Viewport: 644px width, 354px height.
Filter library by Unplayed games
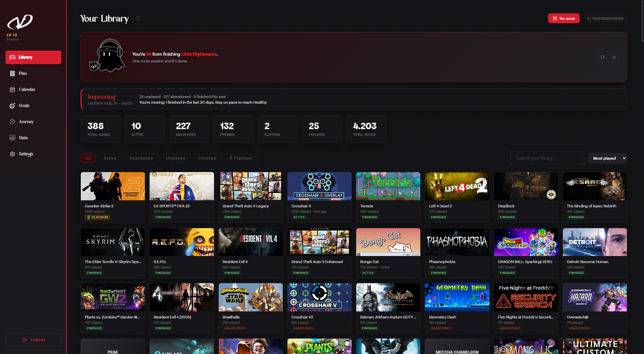(175, 158)
